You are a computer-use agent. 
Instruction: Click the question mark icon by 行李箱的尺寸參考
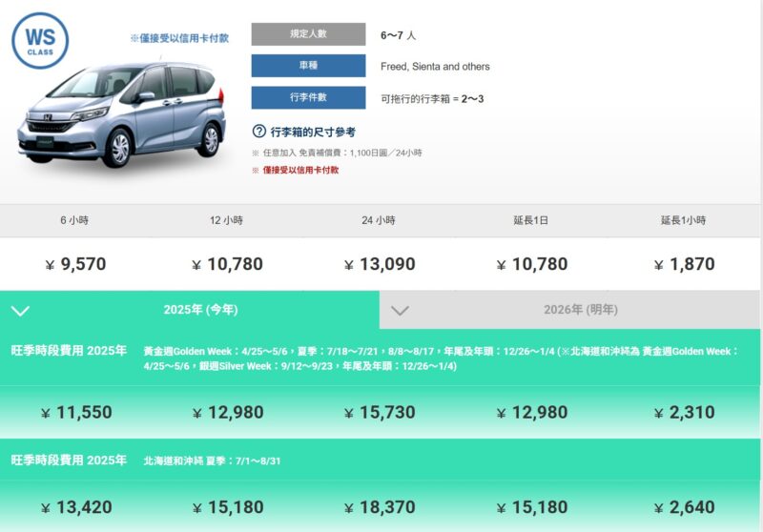click(258, 132)
